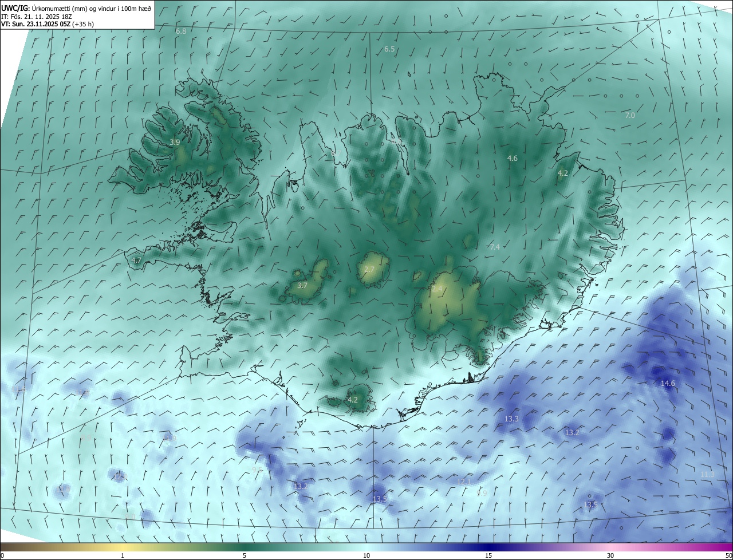Click the 12.0 value in the southwest sea
This screenshot has width=733, height=560.
coord(119,476)
